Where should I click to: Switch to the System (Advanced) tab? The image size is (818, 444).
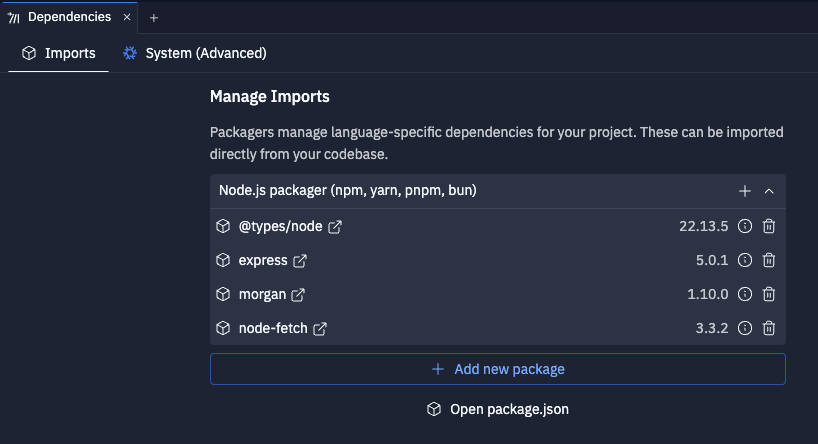click(195, 53)
